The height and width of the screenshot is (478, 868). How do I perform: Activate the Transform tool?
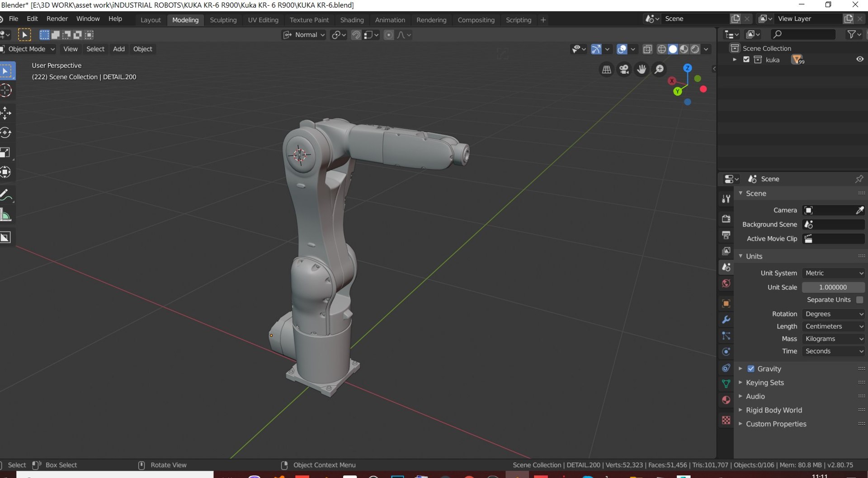pos(6,172)
